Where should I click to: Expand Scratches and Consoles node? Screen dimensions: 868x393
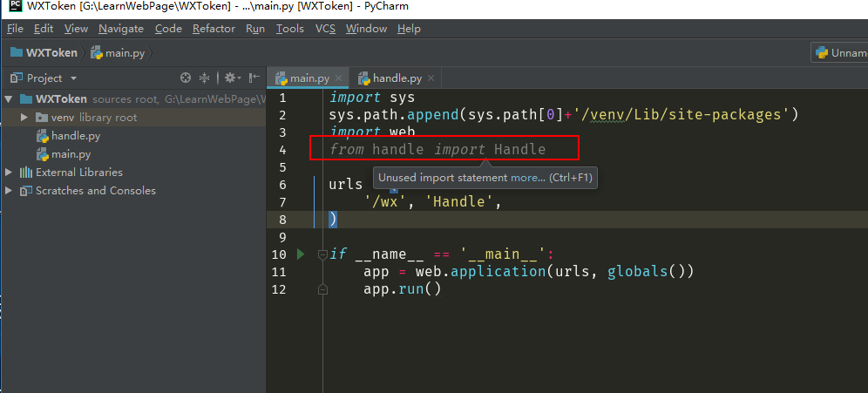click(9, 191)
